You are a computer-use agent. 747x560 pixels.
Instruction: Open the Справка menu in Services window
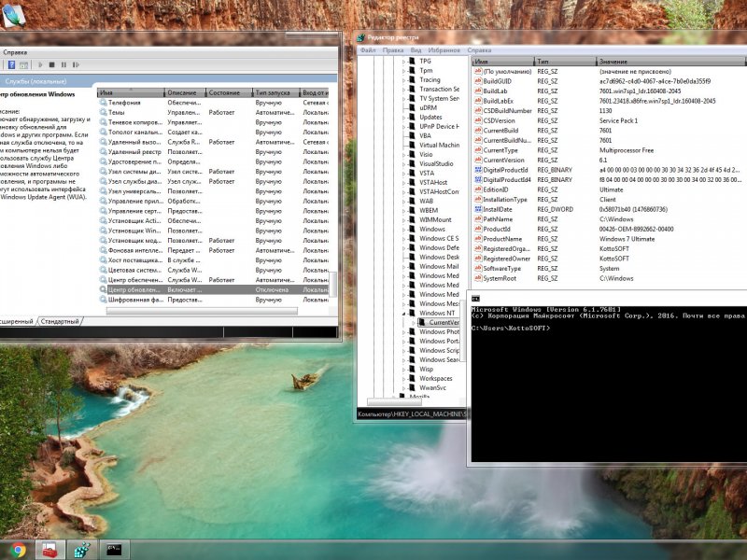point(15,52)
